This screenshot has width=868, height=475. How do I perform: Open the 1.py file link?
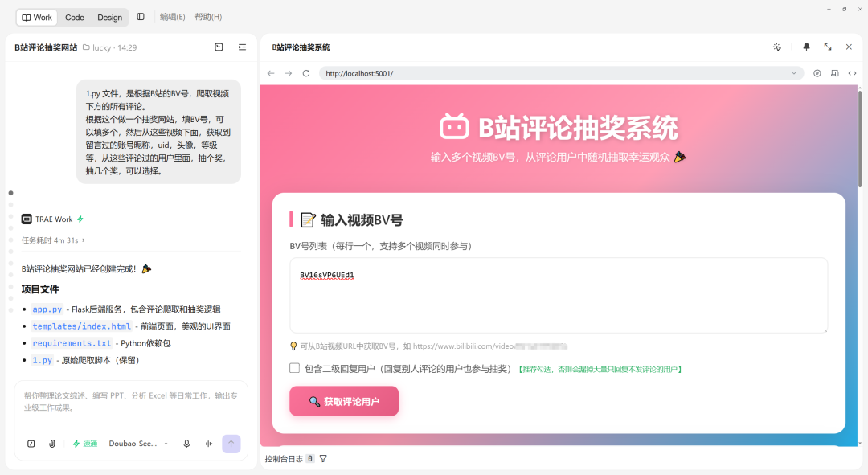pos(42,360)
